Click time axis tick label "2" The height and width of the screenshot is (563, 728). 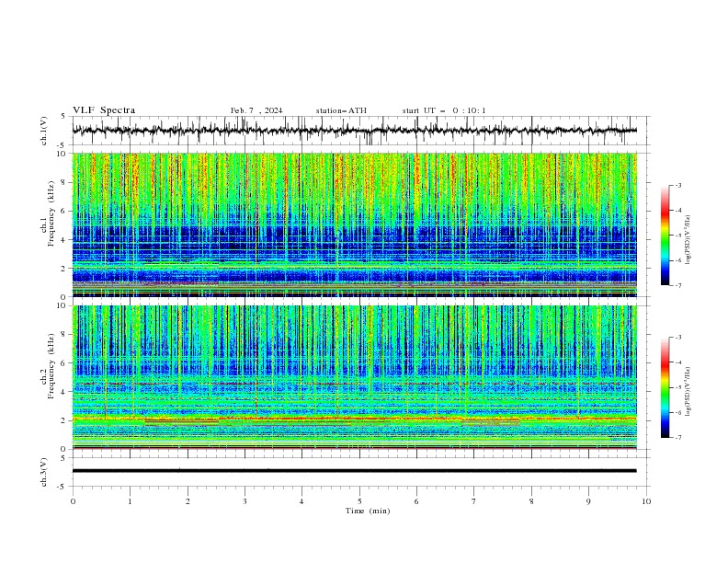pyautogui.click(x=188, y=501)
